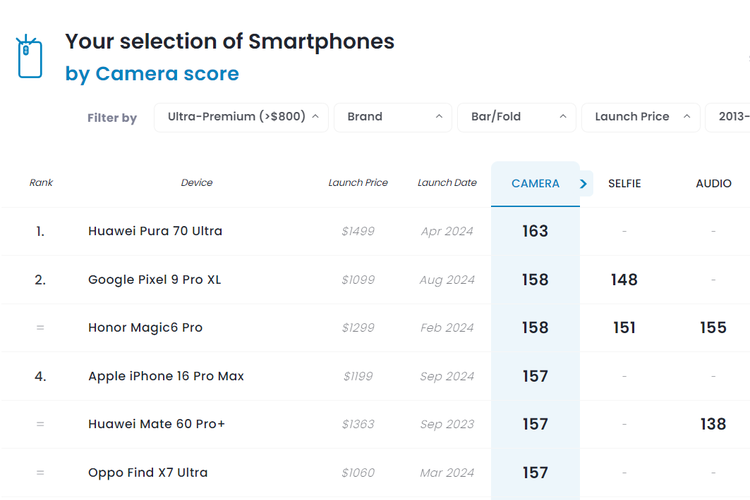This screenshot has height=500, width=750.
Task: Open Huawei Pura 70 Ultra device page
Action: 155,231
